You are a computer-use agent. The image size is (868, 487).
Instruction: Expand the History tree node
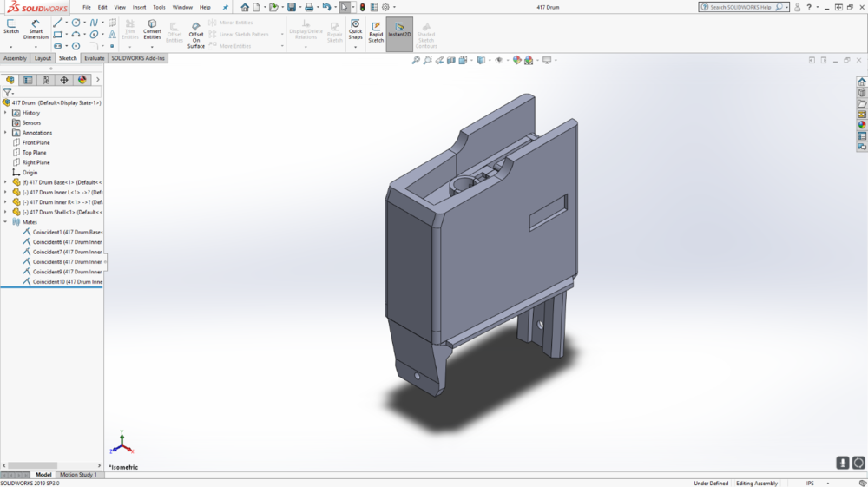[5, 113]
